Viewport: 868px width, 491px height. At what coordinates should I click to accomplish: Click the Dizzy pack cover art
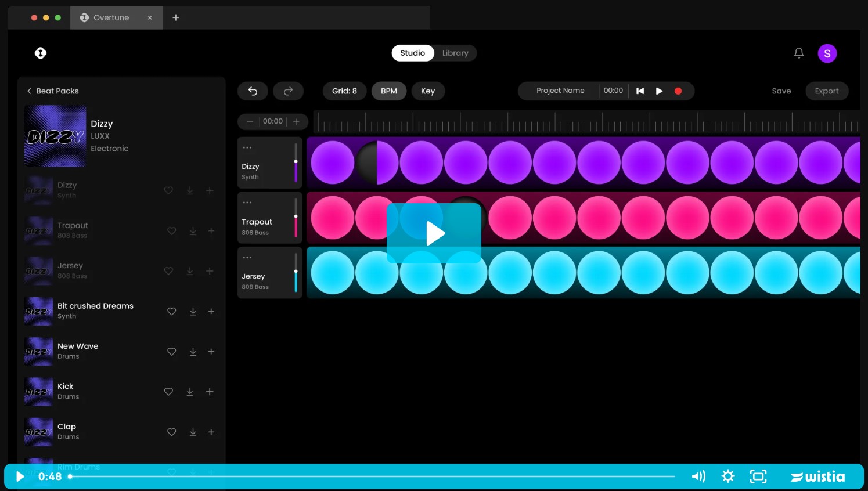55,136
